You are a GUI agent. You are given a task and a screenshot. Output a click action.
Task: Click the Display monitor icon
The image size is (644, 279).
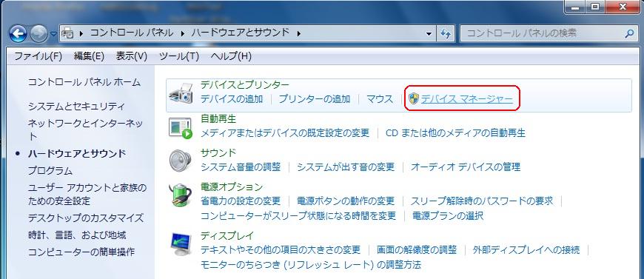(181, 244)
